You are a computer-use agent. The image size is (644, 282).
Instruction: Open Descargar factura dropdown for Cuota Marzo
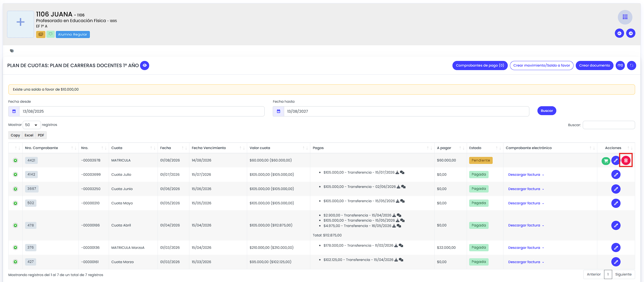(526, 262)
